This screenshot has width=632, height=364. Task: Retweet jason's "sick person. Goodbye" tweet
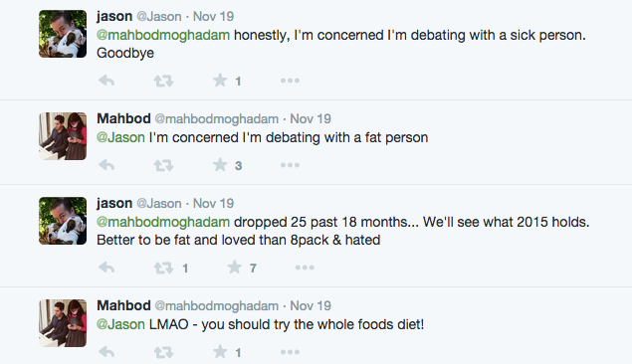pyautogui.click(x=163, y=81)
